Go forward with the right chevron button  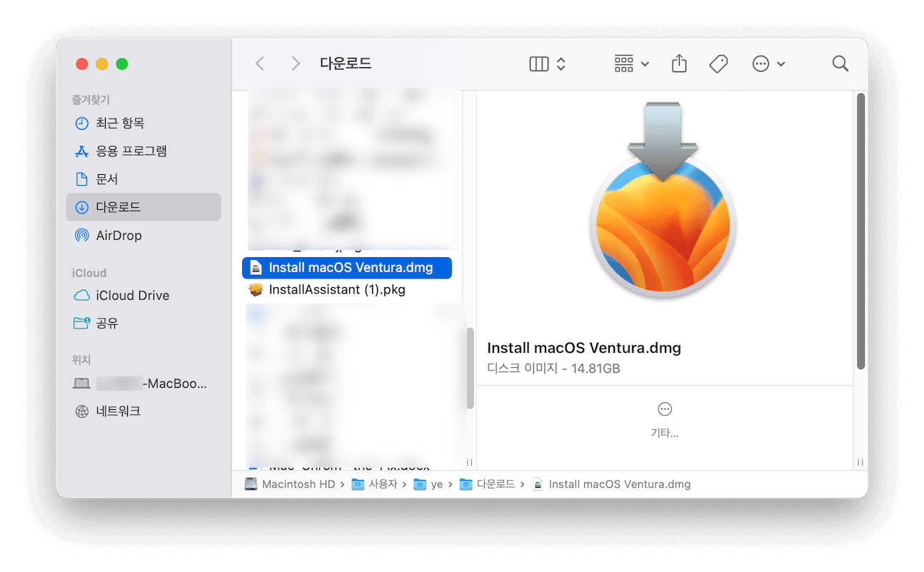coord(295,64)
